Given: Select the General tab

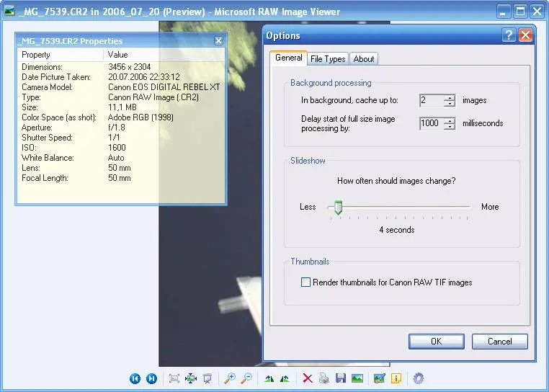Looking at the screenshot, I should coord(288,58).
